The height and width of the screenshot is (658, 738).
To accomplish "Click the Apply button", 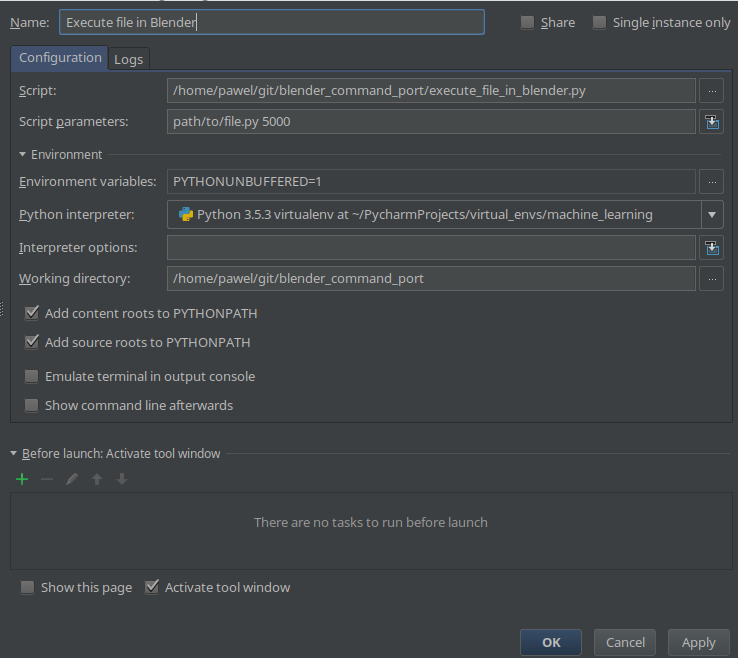I will (x=698, y=642).
